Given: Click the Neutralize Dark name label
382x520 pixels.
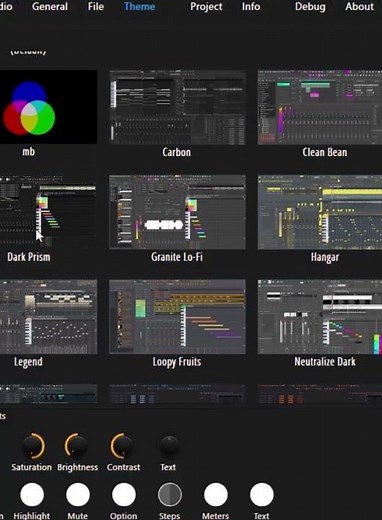Looking at the screenshot, I should (325, 362).
